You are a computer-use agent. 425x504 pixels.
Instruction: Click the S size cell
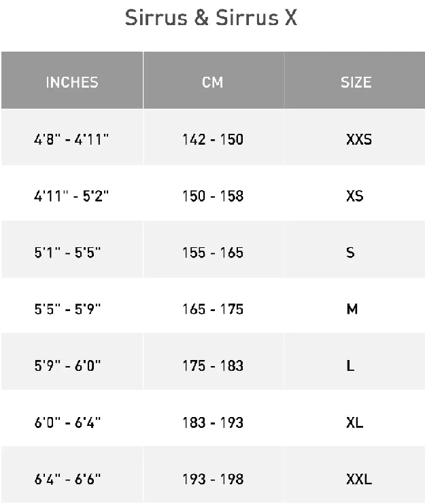pyautogui.click(x=355, y=250)
